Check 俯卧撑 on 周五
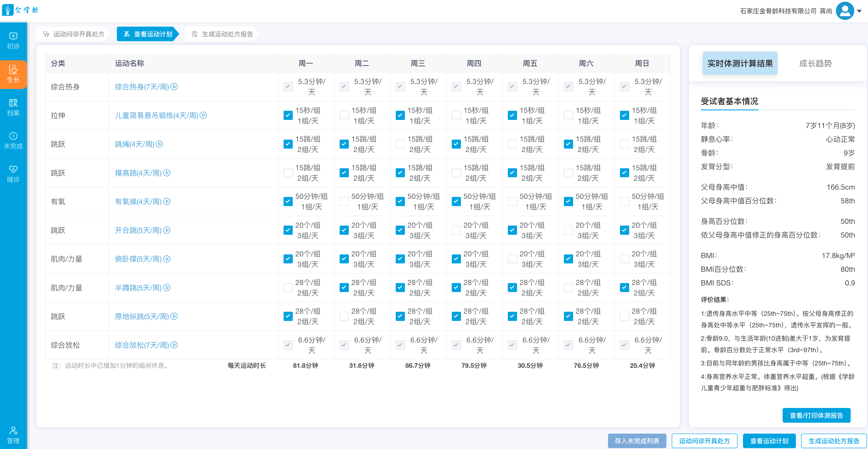The image size is (868, 449). coord(512,259)
